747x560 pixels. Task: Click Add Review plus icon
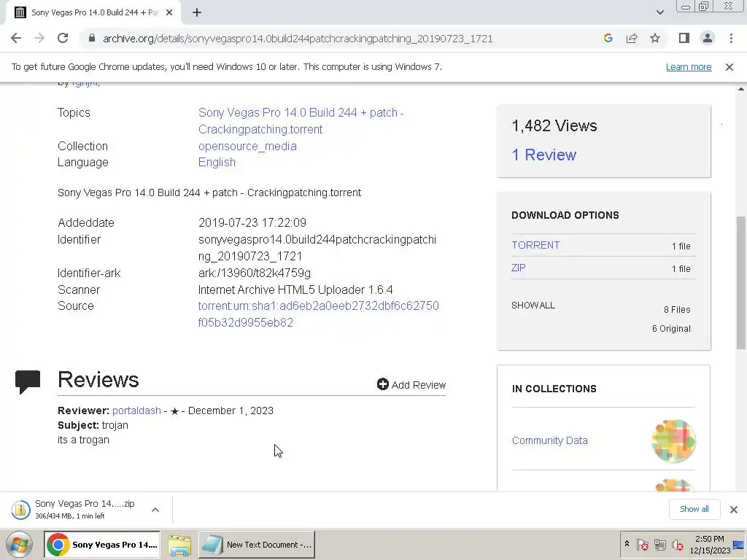[382, 384]
